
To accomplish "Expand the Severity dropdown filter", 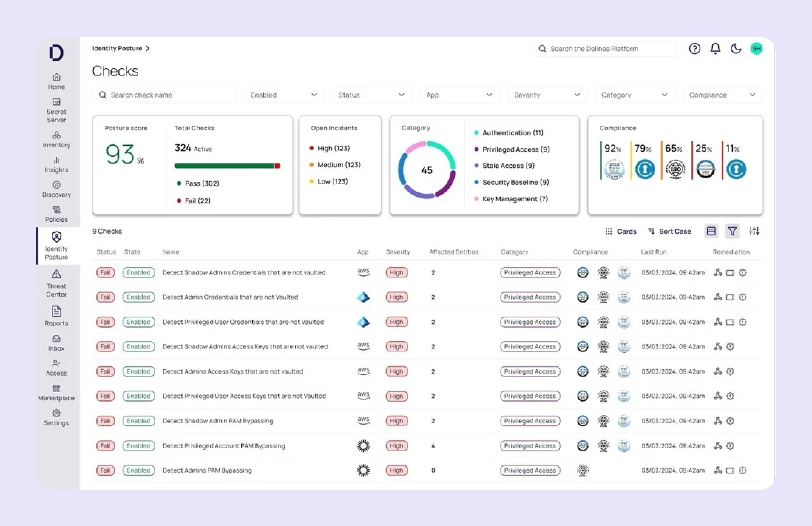I will tap(547, 95).
